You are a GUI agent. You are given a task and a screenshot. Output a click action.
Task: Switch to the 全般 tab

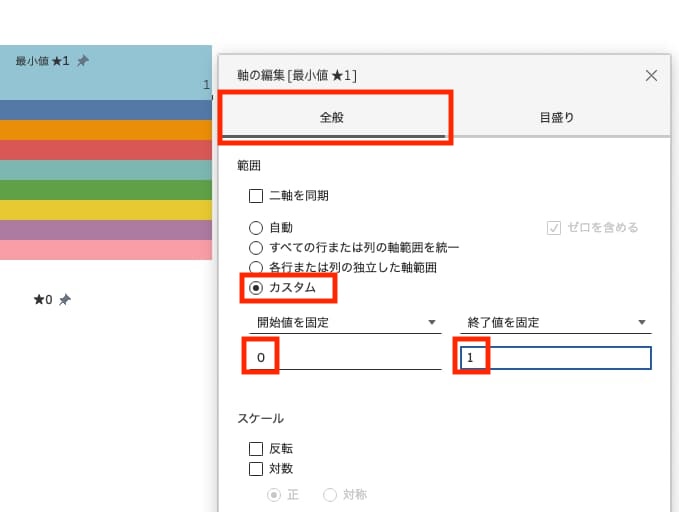(x=332, y=117)
